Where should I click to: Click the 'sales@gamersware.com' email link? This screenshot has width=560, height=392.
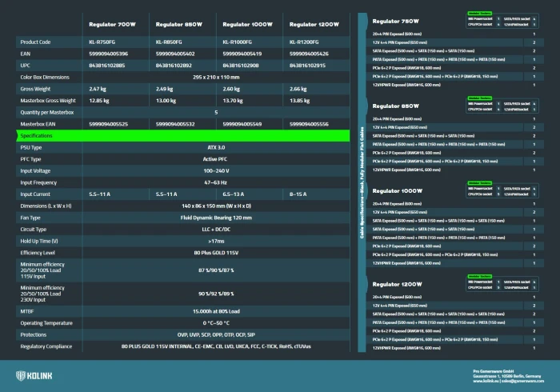pyautogui.click(x=522, y=381)
